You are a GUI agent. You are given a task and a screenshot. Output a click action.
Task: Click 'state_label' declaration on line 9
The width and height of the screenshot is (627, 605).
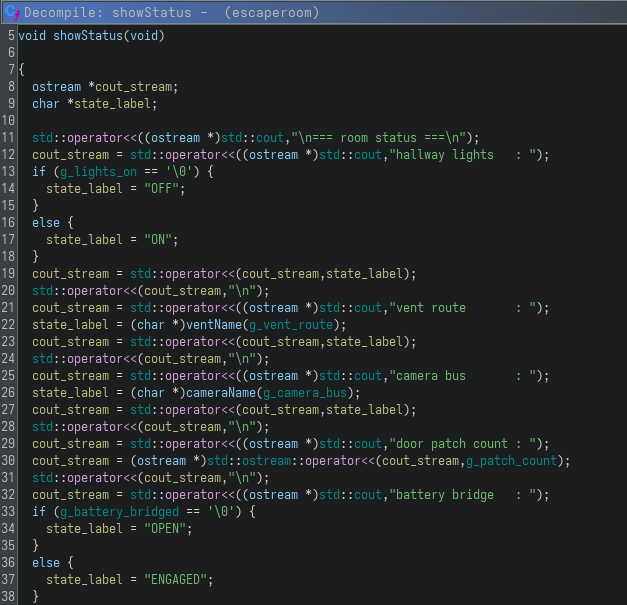[x=113, y=104]
